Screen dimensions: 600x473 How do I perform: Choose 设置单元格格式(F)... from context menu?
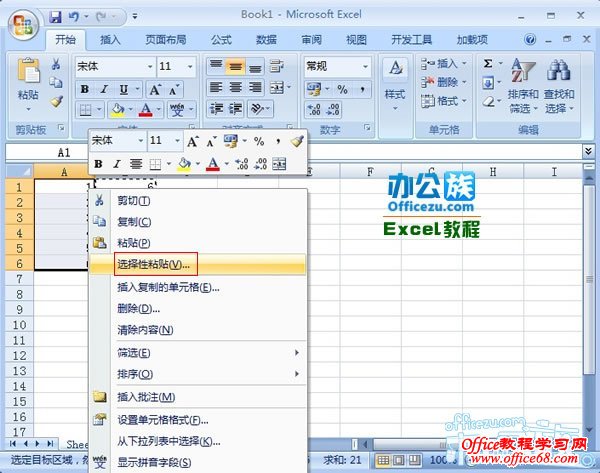point(197,420)
